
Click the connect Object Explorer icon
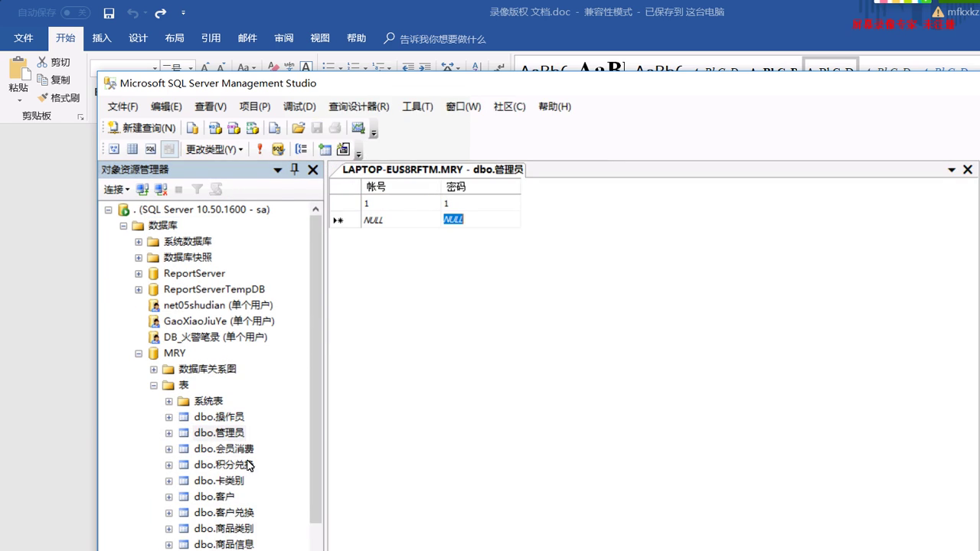tap(142, 189)
